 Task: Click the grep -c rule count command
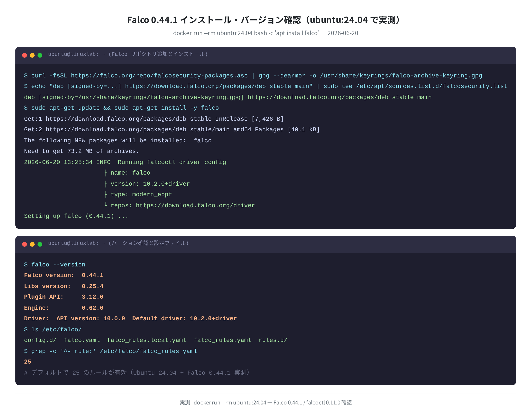coord(111,352)
